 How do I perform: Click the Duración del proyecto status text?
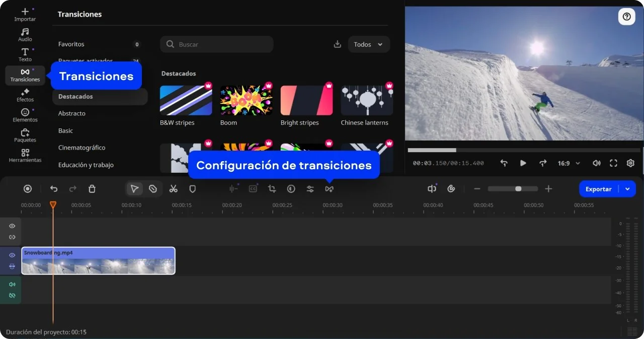pyautogui.click(x=46, y=332)
